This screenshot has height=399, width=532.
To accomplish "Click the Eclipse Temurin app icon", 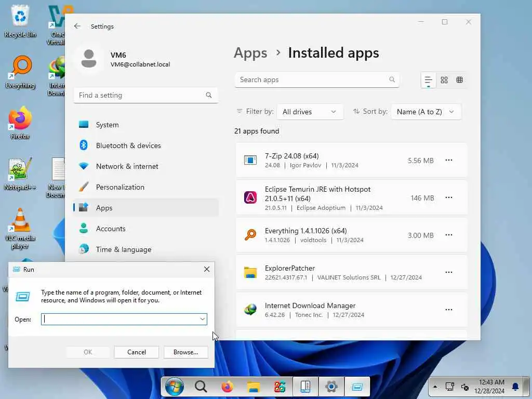I will [x=250, y=197].
